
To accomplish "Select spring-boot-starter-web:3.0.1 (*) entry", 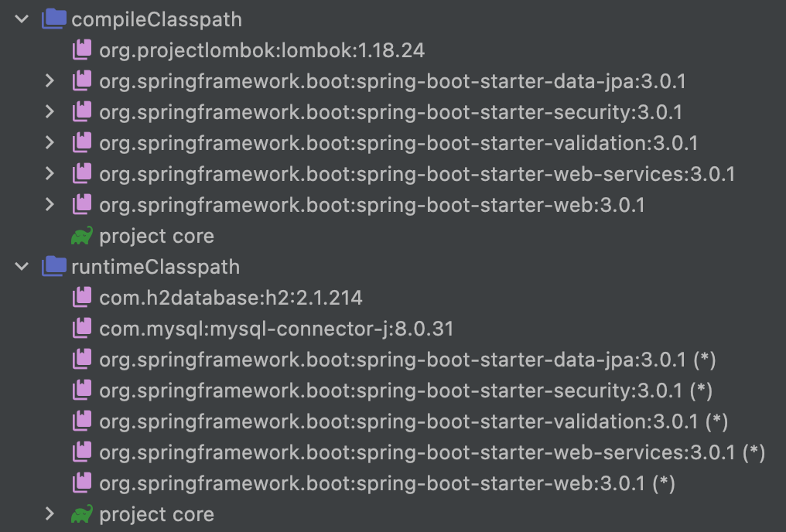I will pyautogui.click(x=387, y=484).
